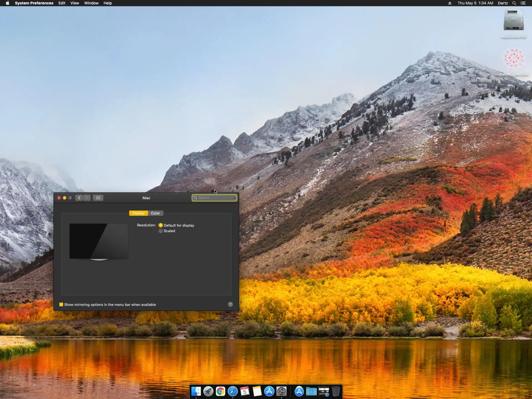The height and width of the screenshot is (399, 532).
Task: Switch to the Color tab
Action: (155, 213)
